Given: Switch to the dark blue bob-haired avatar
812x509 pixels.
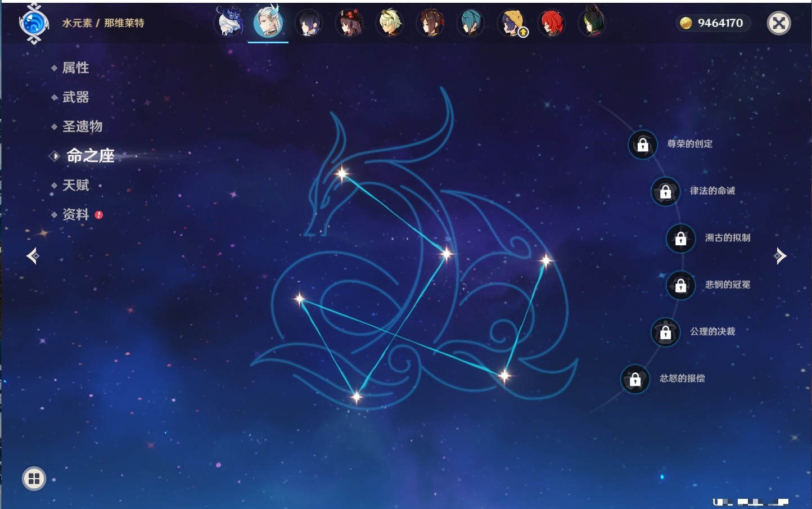Looking at the screenshot, I should pyautogui.click(x=309, y=24).
